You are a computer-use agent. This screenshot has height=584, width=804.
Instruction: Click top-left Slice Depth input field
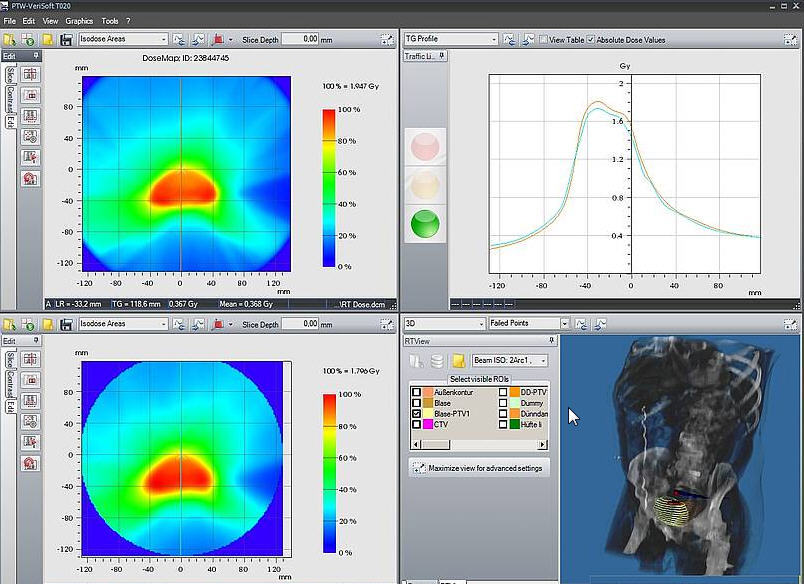[300, 39]
